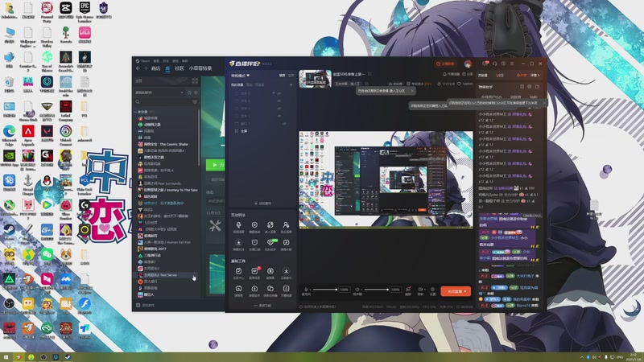
Task: Edit the stream title with the pencil icon
Action: 369,74
